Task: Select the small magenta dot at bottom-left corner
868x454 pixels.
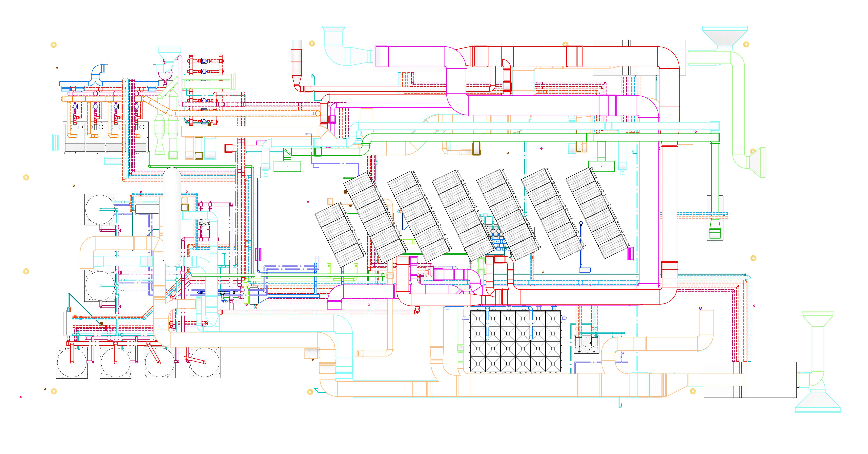Action: [21, 397]
